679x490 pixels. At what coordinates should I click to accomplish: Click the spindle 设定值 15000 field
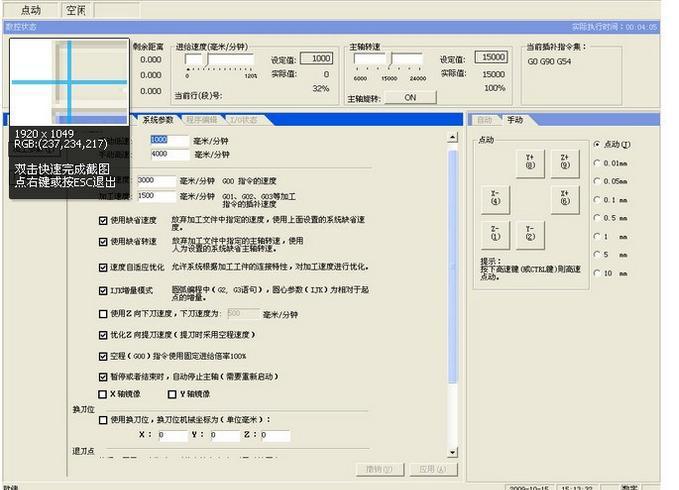tap(491, 57)
